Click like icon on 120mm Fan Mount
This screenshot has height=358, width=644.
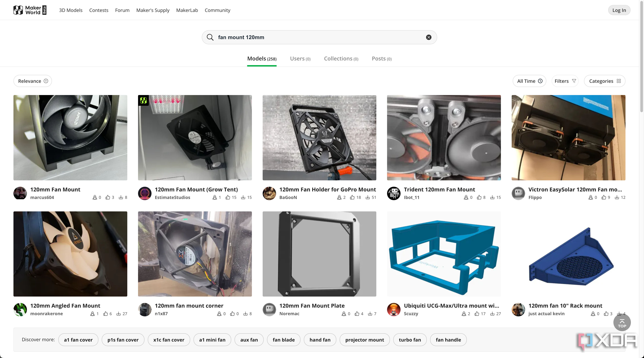click(x=108, y=197)
